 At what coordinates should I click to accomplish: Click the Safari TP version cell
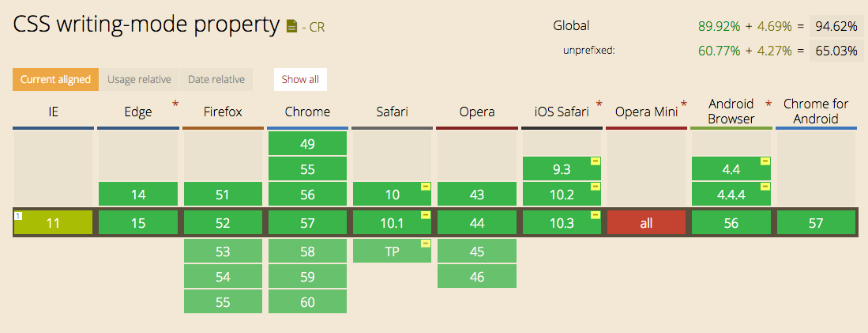(392, 251)
